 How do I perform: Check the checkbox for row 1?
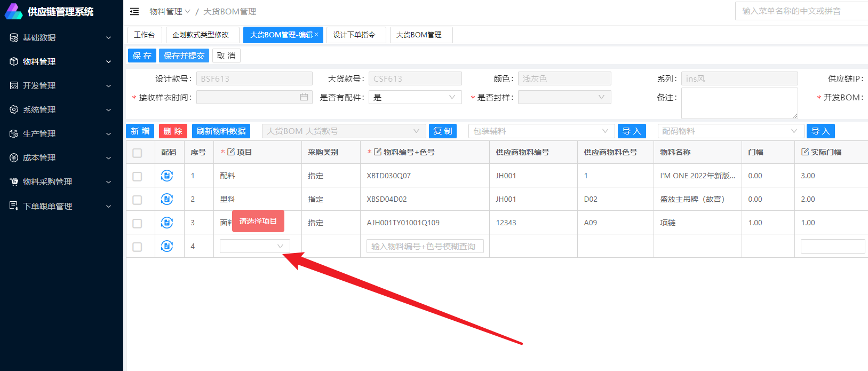pos(137,177)
